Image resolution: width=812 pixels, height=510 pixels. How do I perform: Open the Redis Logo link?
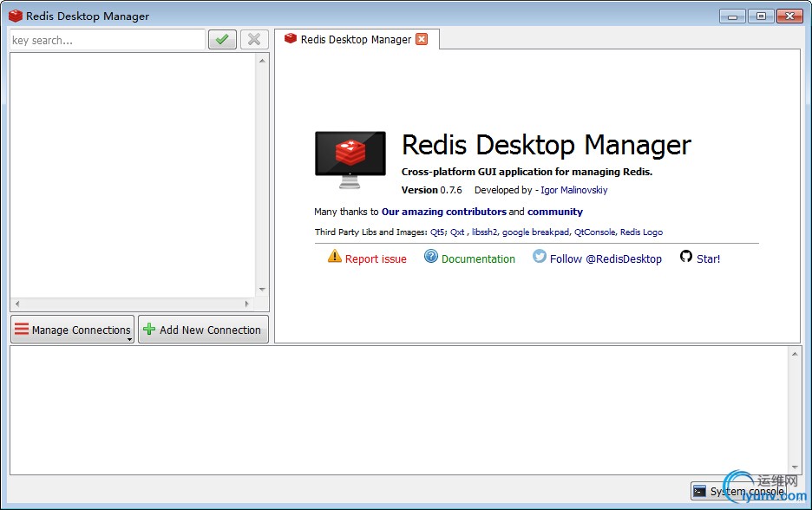point(641,232)
